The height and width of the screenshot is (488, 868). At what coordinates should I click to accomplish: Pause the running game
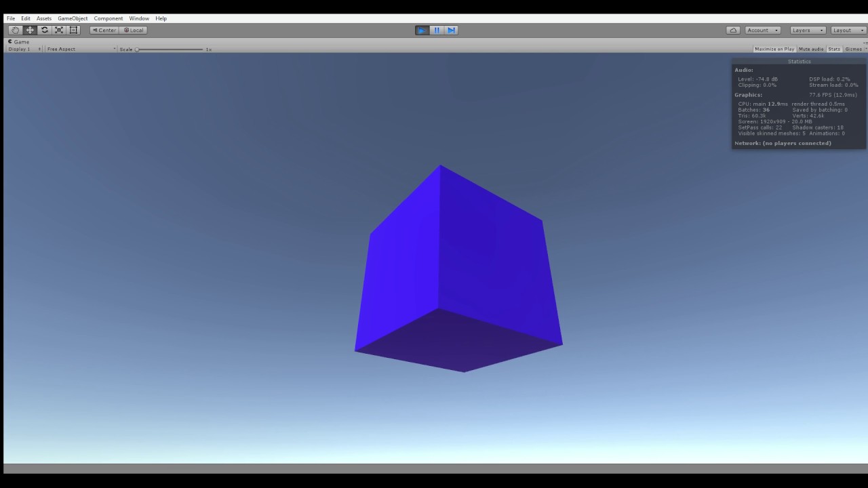(x=437, y=30)
